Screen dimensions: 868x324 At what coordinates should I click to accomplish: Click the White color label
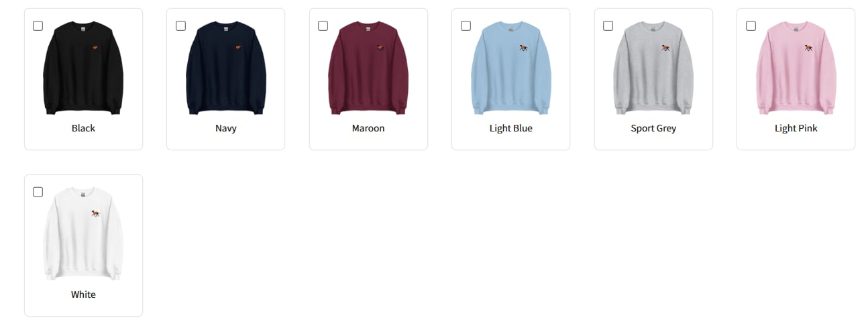click(x=83, y=294)
